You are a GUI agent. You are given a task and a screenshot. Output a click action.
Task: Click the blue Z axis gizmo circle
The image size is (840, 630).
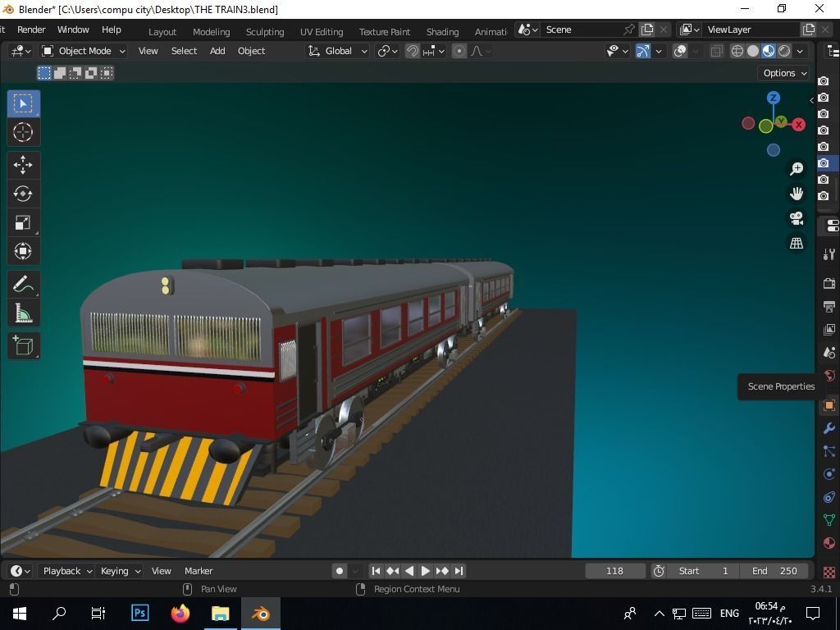773,98
